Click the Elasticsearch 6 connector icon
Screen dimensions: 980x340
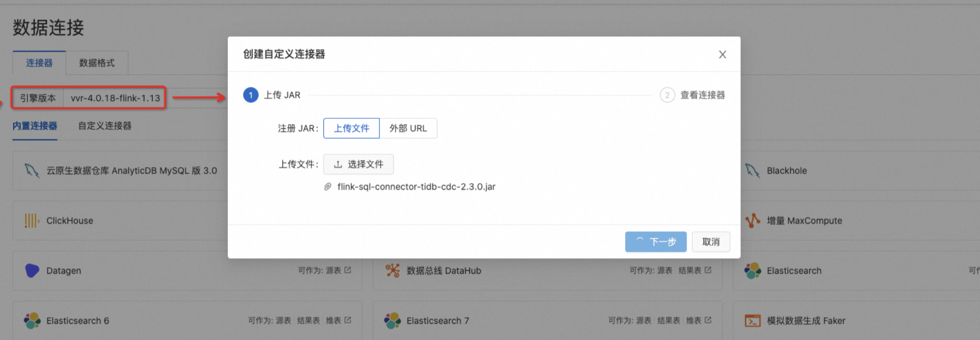pyautogui.click(x=32, y=320)
